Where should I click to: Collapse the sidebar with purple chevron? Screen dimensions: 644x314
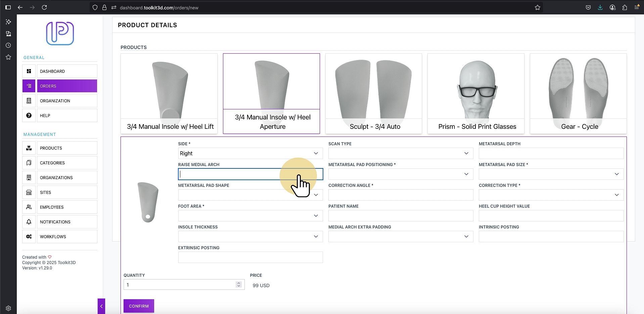tap(101, 306)
